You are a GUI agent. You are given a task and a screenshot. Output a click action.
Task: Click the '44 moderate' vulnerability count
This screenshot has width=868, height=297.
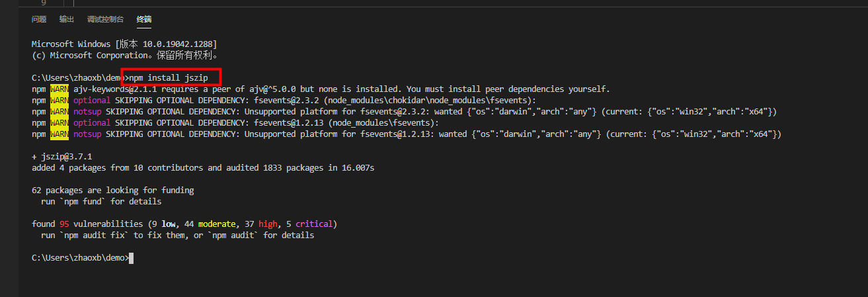click(210, 224)
